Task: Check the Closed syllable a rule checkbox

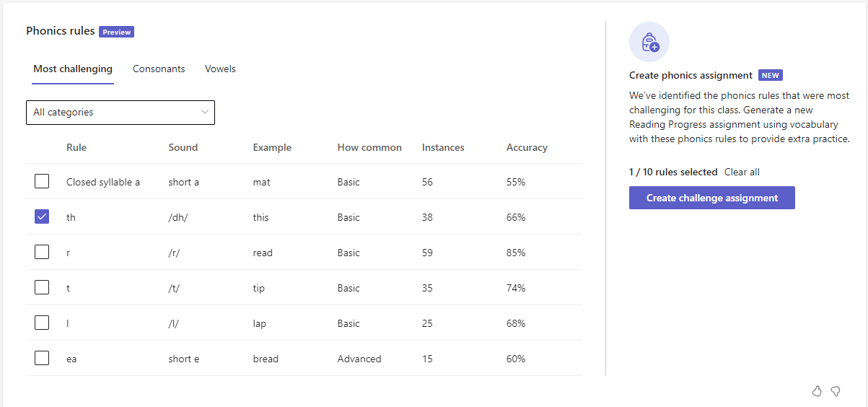Action: pos(42,182)
